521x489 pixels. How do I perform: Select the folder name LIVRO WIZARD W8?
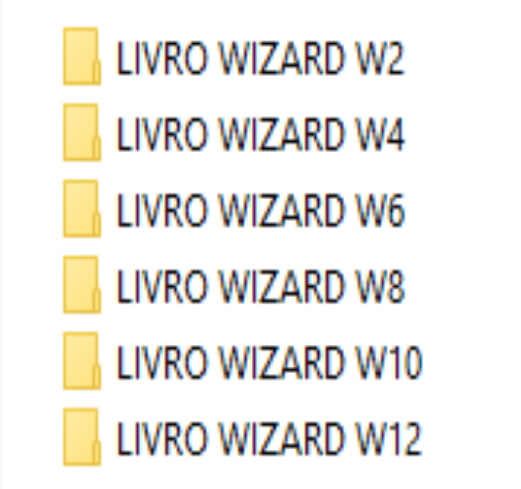pos(260,287)
